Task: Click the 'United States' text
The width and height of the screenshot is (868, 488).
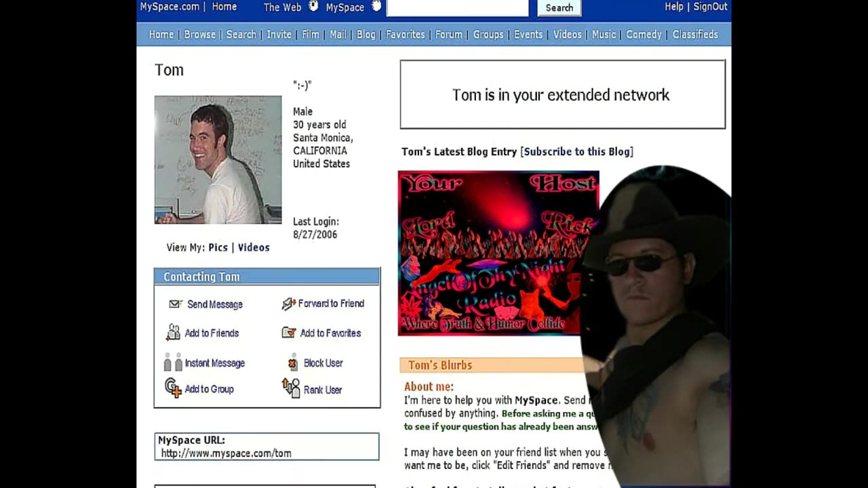Action: click(321, 164)
